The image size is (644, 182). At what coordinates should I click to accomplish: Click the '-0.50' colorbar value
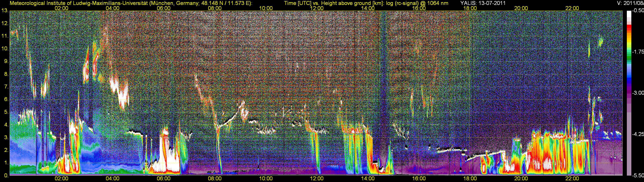(x=638, y=10)
